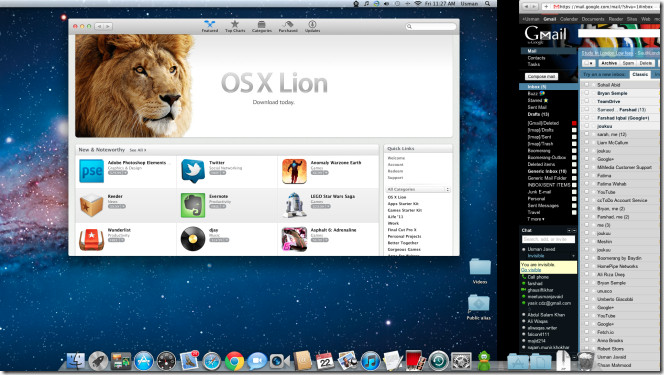Screen dimensions: 664x375
Task: Tick checkbox beside Fatima Wahab email
Action: tap(587, 184)
